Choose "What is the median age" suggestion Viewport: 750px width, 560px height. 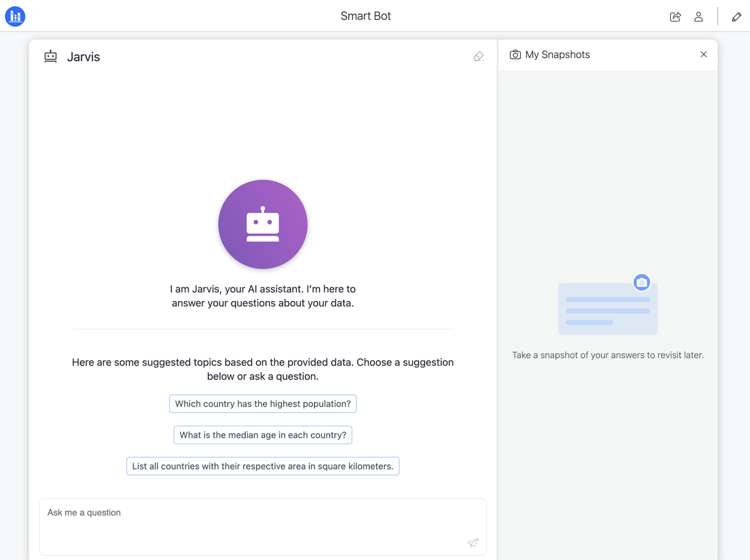click(x=262, y=435)
